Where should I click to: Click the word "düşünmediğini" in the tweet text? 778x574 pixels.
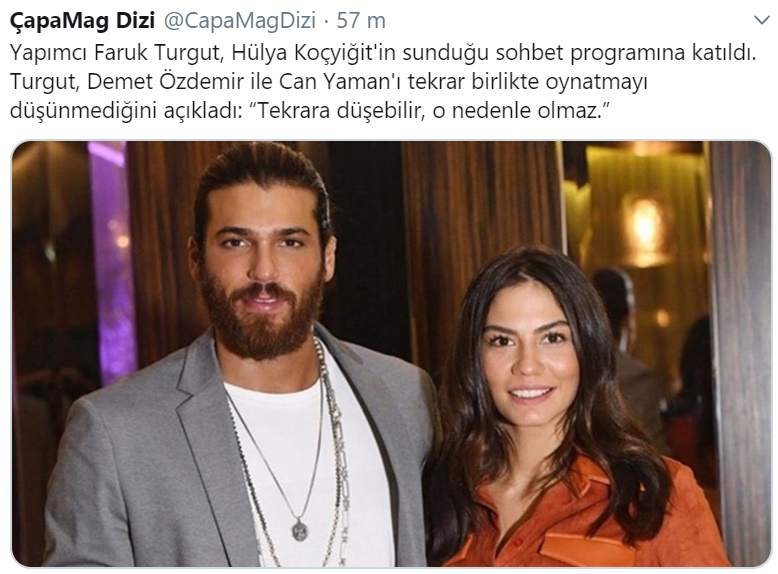click(84, 111)
